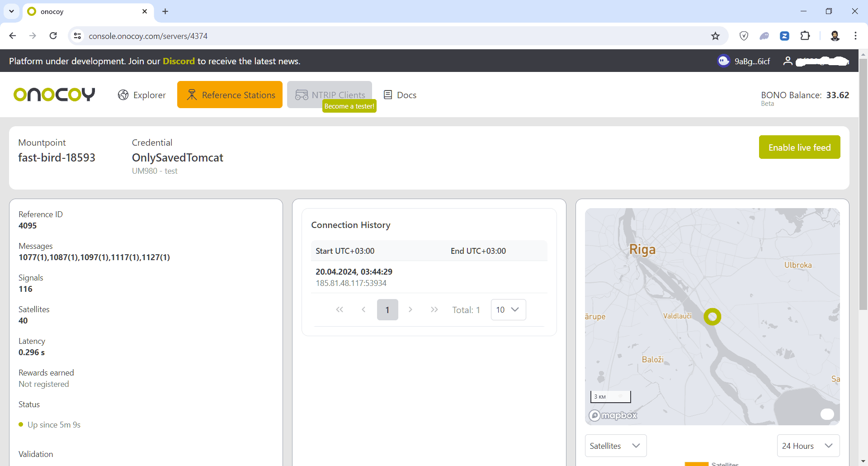
Task: Open the Explorer globe icon
Action: click(x=123, y=95)
